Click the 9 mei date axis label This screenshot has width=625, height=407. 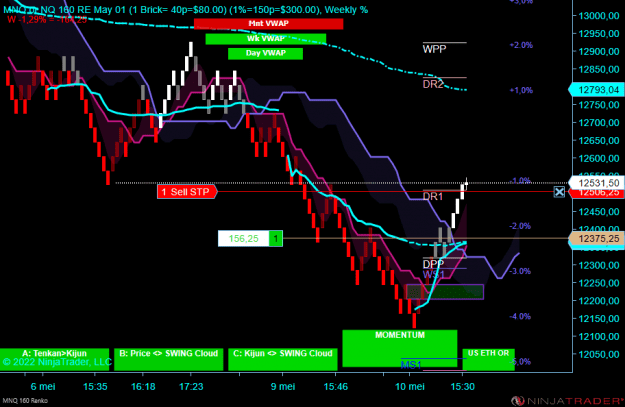tap(283, 387)
